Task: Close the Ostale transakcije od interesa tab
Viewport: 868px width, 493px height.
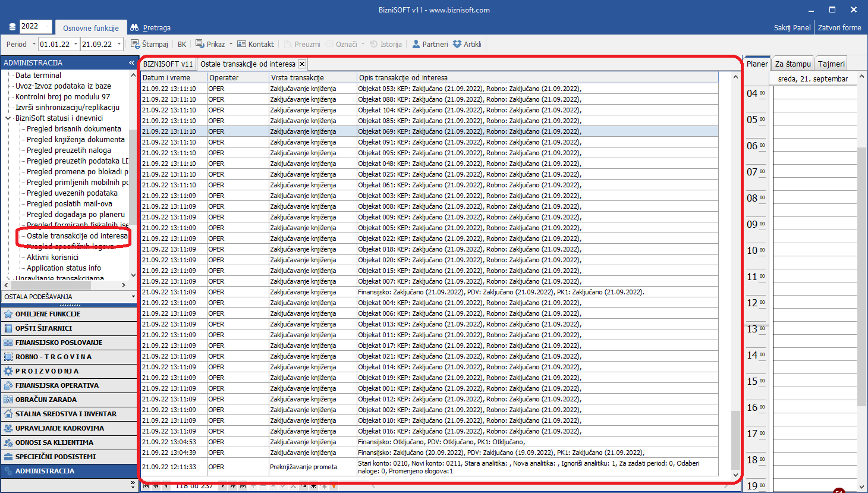Action: coord(302,64)
